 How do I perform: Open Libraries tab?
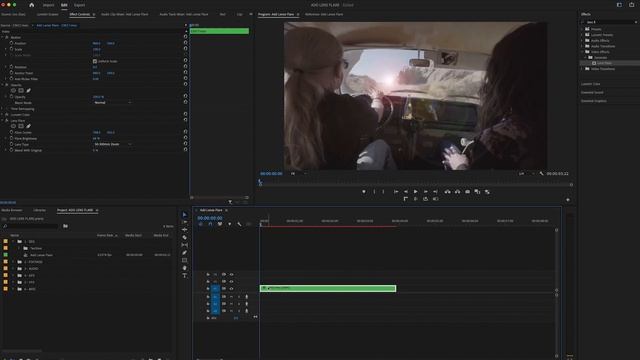tap(39, 210)
